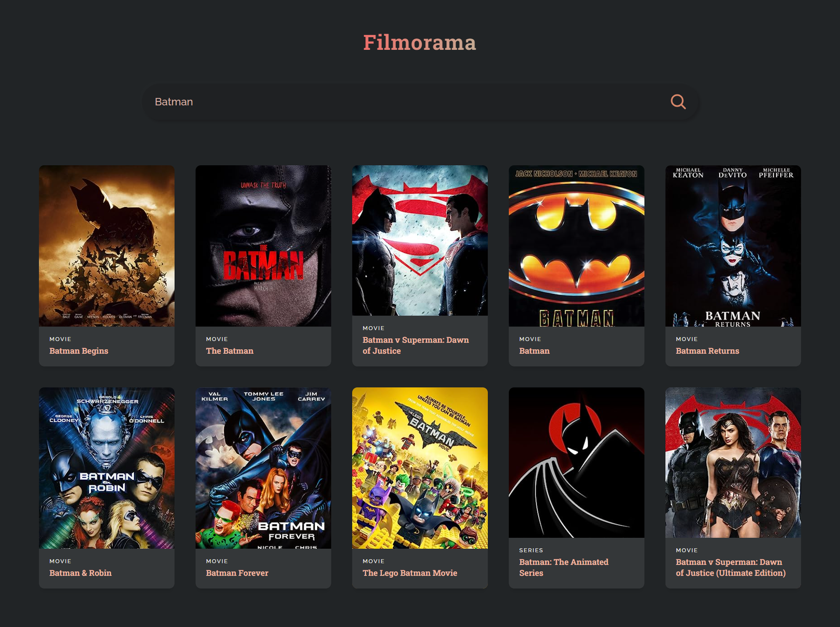This screenshot has height=627, width=840.
Task: Click the SERIES label on the animated series card
Action: pos(531,550)
